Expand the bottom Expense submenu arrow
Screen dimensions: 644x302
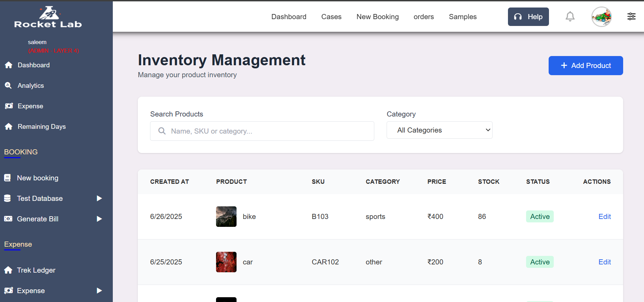[x=99, y=291]
